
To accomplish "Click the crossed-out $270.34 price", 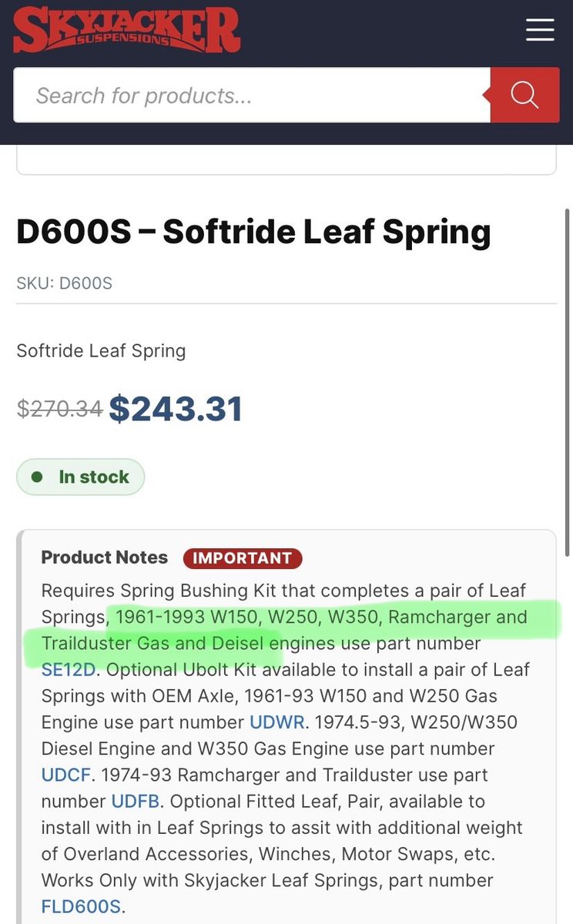I will [59, 409].
